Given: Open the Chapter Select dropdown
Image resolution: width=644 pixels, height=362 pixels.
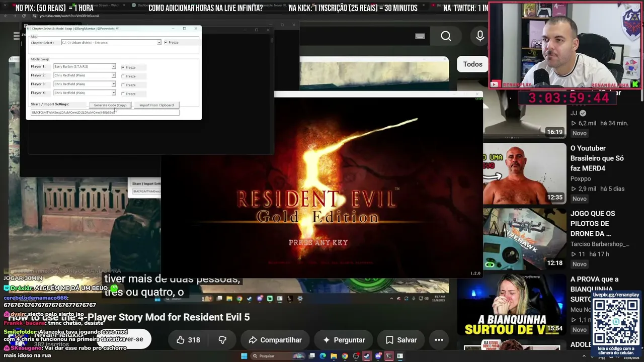Looking at the screenshot, I should point(111,42).
